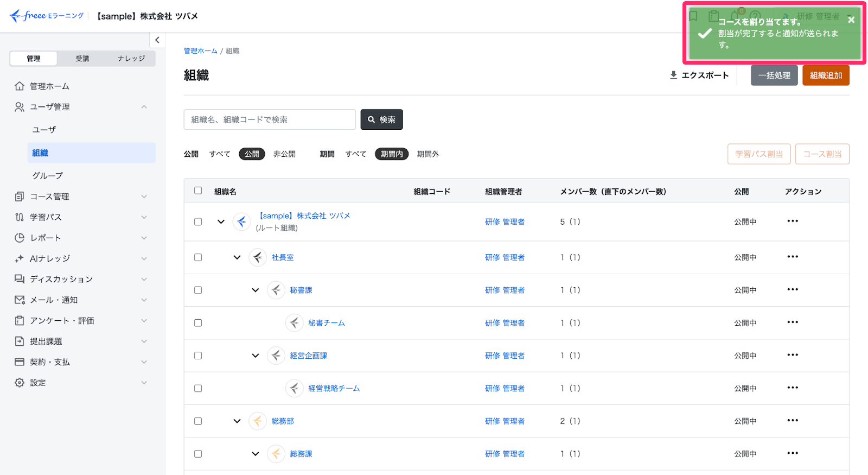This screenshot has height=475, width=868.
Task: Click the 契約・支払 card icon
Action: tap(20, 362)
